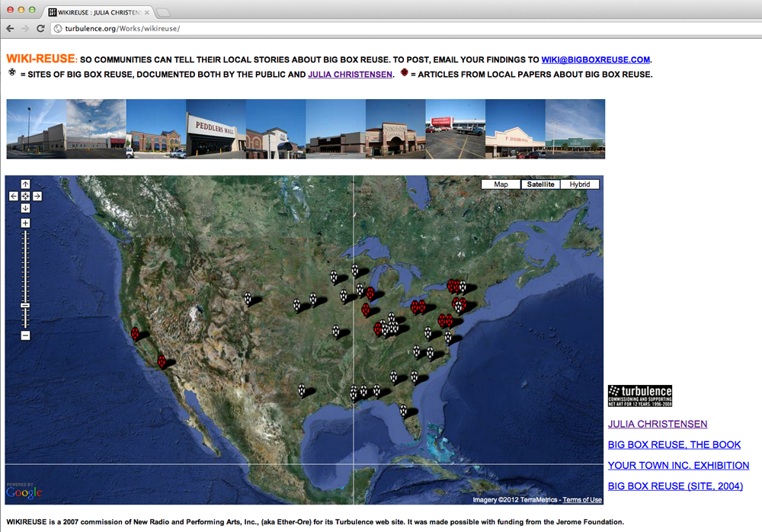Click the map zoom slider handle
This screenshot has width=762, height=532.
[x=25, y=305]
